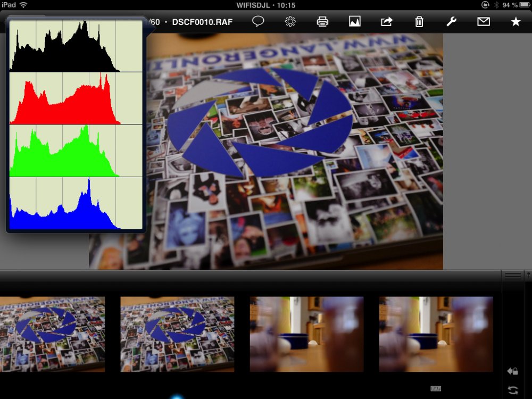Select the second mosaic thumbnail in filmstrip
532x399 pixels.
177,334
